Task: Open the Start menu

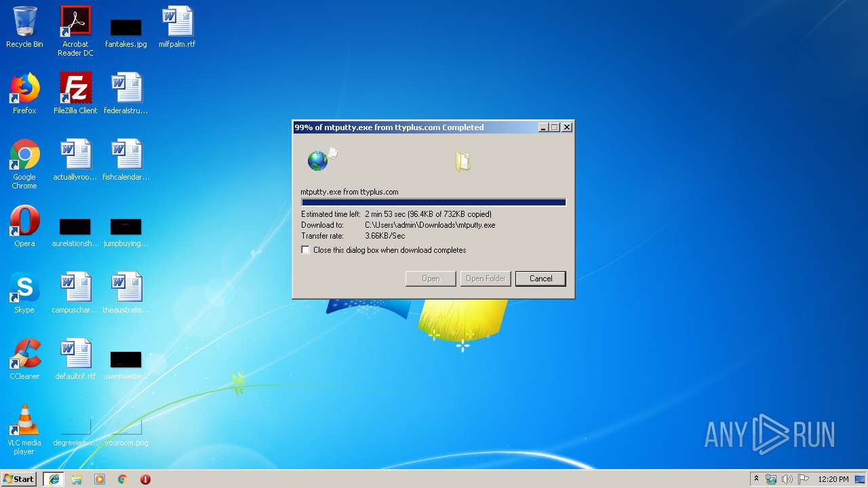Action: [x=18, y=479]
